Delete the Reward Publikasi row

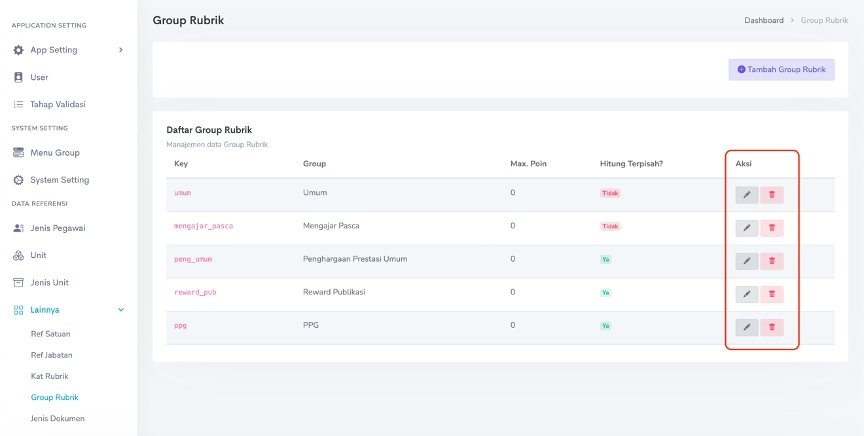[771, 294]
